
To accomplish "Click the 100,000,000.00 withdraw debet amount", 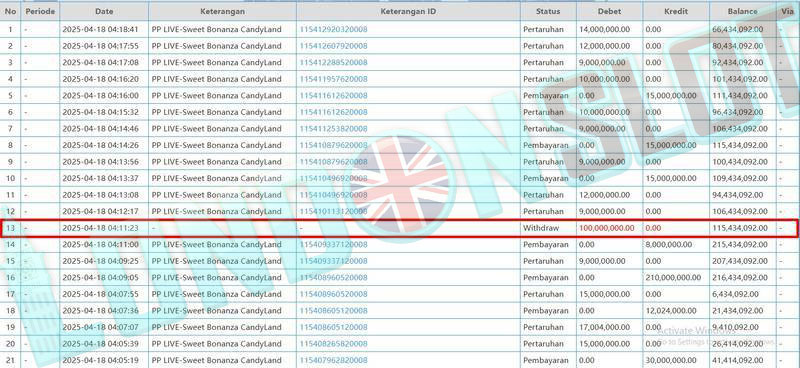I will pos(607,228).
